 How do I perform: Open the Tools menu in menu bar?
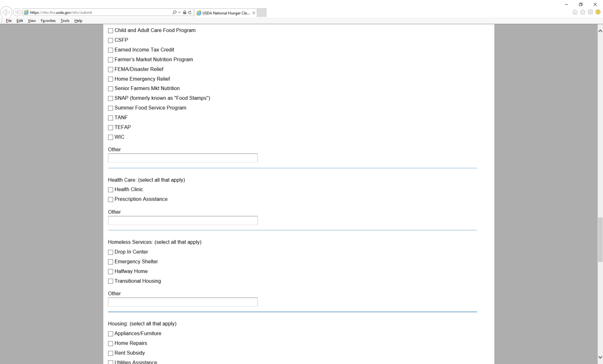pyautogui.click(x=65, y=21)
